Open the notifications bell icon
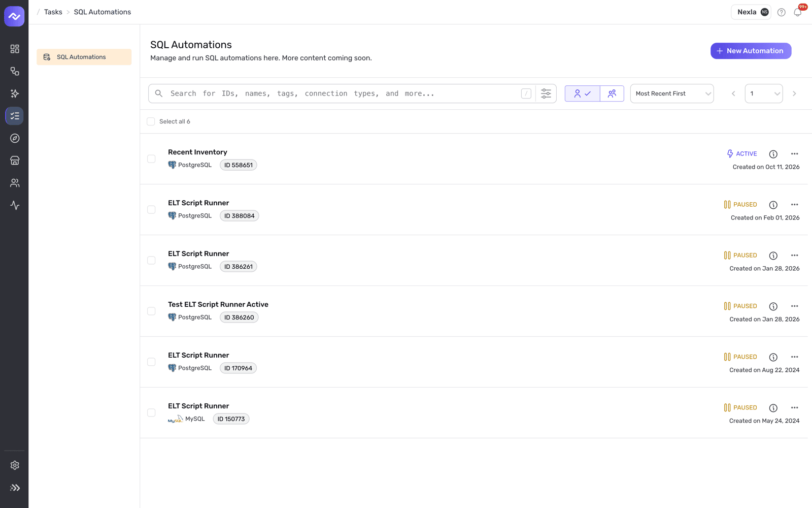 click(x=798, y=12)
